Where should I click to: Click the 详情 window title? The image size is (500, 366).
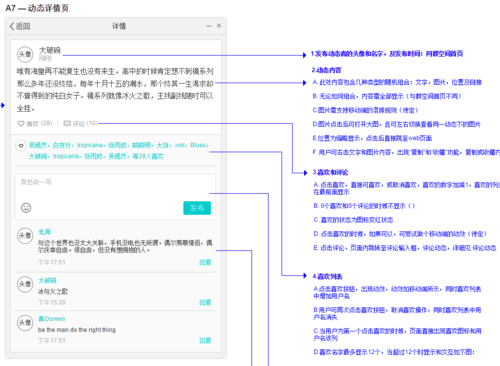click(x=119, y=26)
